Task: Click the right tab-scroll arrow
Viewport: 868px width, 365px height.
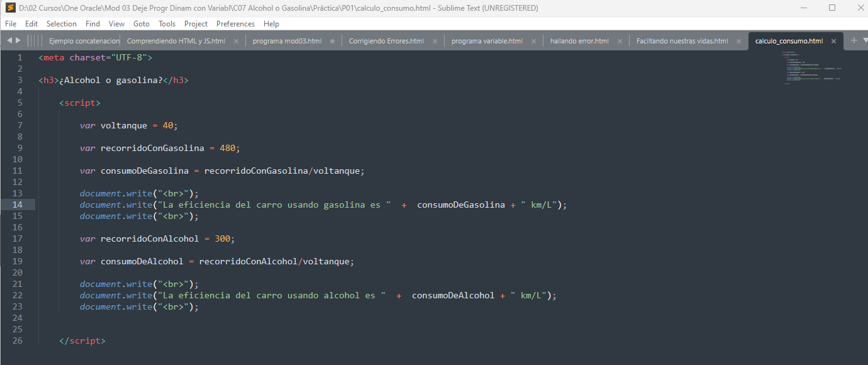Action: pyautogui.click(x=18, y=40)
